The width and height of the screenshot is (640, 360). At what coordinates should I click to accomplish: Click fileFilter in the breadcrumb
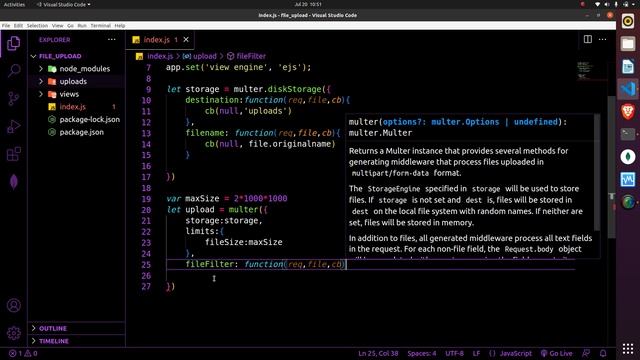click(251, 56)
